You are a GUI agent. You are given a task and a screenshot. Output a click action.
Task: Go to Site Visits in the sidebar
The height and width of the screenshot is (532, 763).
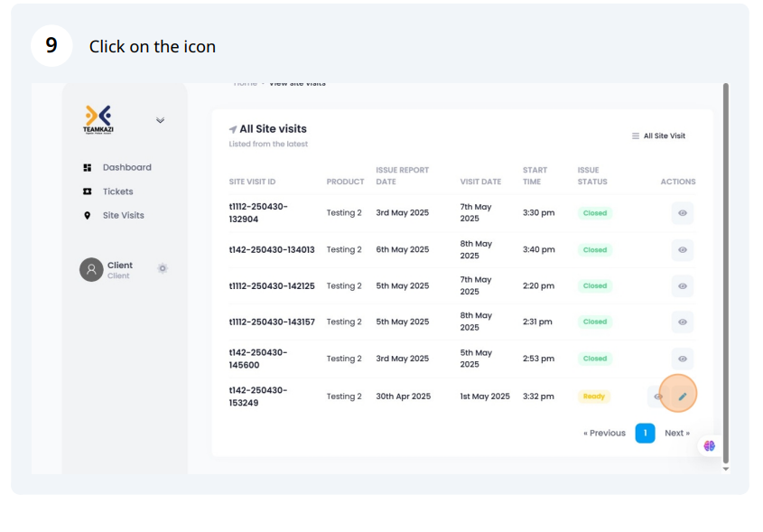123,215
